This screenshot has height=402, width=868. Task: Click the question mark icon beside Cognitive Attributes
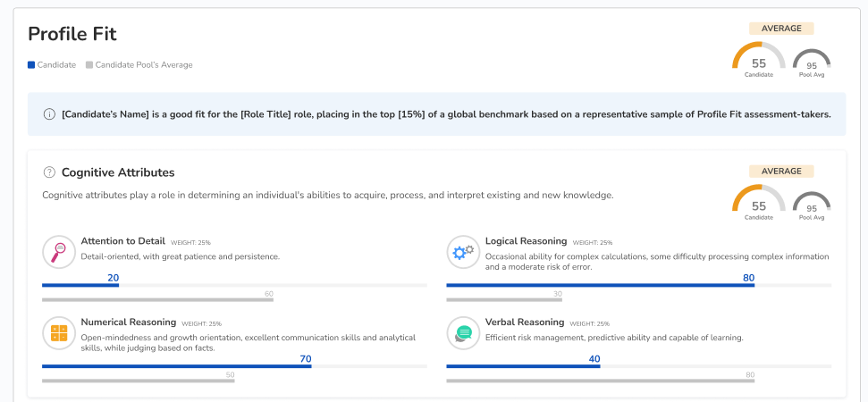(49, 172)
